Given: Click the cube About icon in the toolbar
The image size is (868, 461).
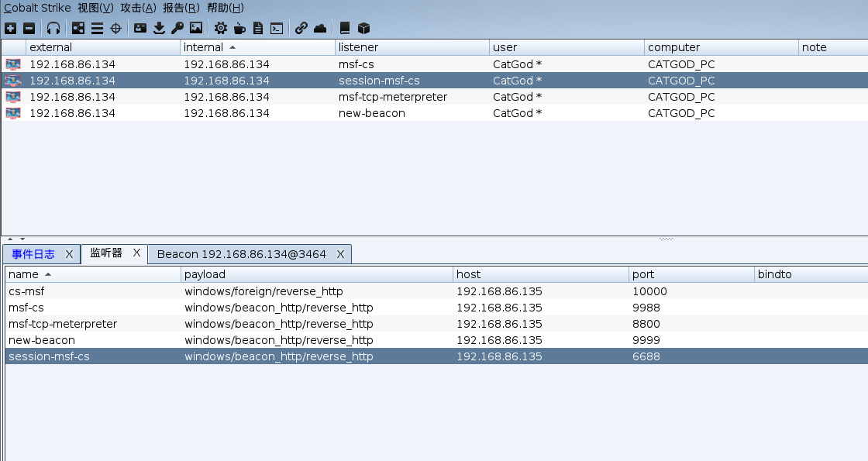Looking at the screenshot, I should point(363,28).
